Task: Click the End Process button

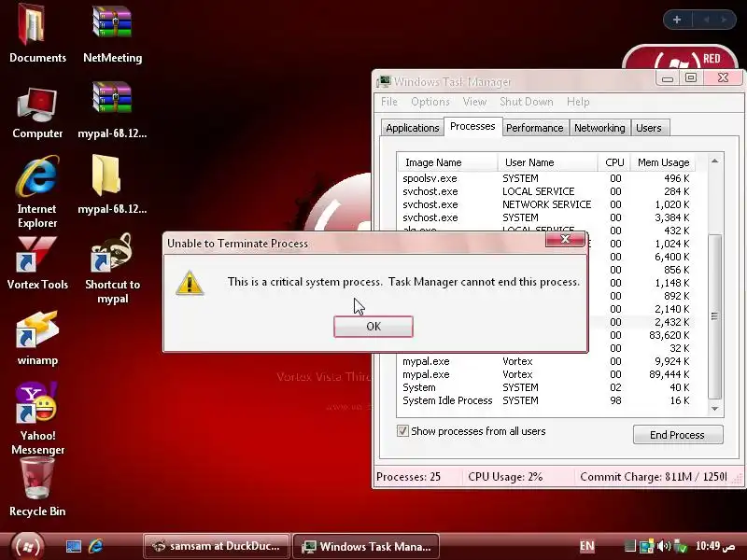Action: pos(678,435)
